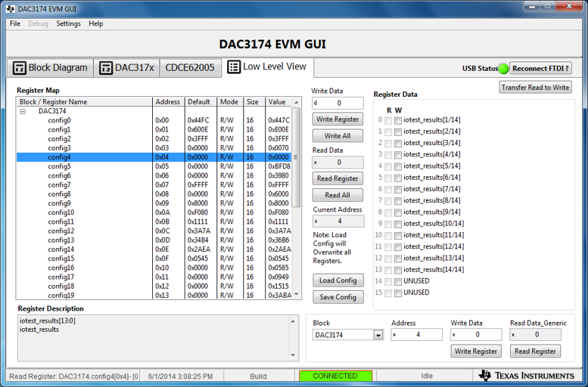Click the Read Data radix selector 'x'

pos(316,163)
